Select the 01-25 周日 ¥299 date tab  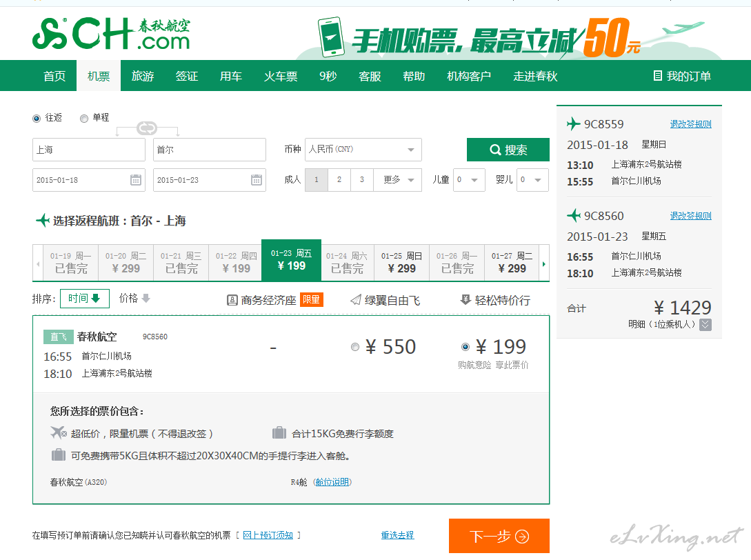pos(401,263)
